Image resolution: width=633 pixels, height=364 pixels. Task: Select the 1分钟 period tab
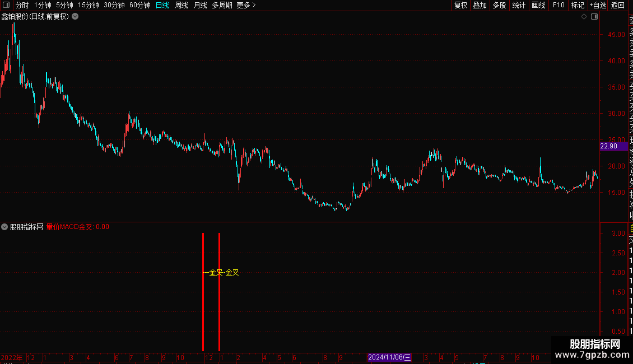pos(43,5)
